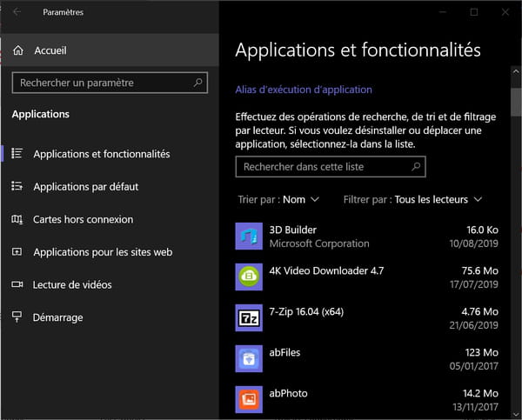This screenshot has width=522, height=420.
Task: Click Microsoft Corporation publisher text
Action: pyautogui.click(x=319, y=243)
